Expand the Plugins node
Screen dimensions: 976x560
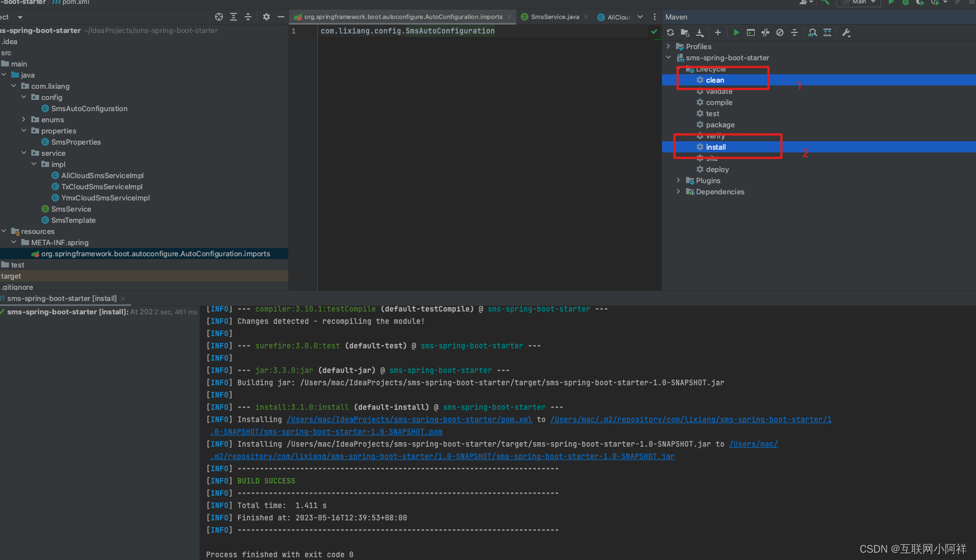678,180
